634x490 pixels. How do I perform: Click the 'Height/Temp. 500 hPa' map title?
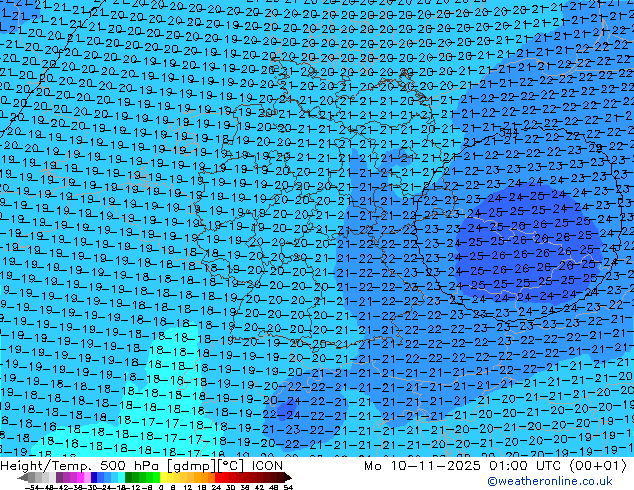pos(80,466)
